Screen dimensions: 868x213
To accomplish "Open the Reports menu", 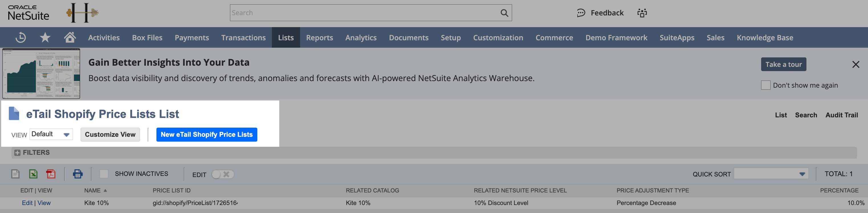I will (x=319, y=37).
